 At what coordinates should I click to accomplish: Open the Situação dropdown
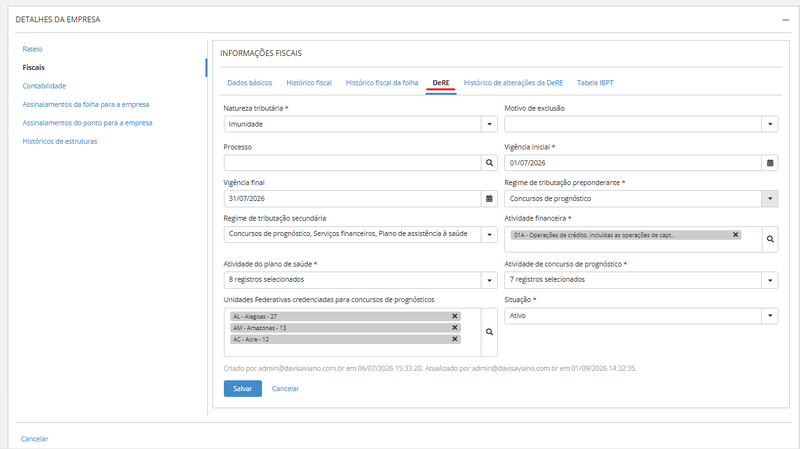click(770, 316)
